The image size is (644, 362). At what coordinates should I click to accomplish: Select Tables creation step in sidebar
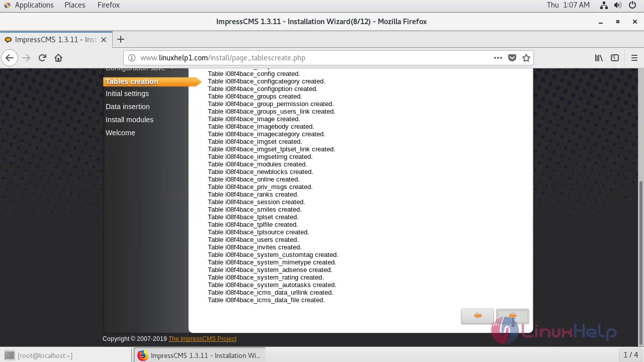coord(132,81)
